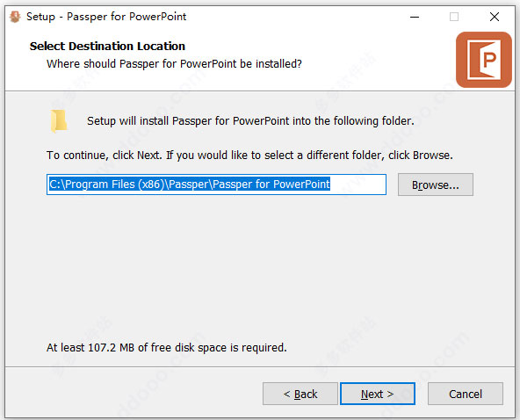Click the highlighted installation path text
Image resolution: width=520 pixels, height=420 pixels.
190,185
